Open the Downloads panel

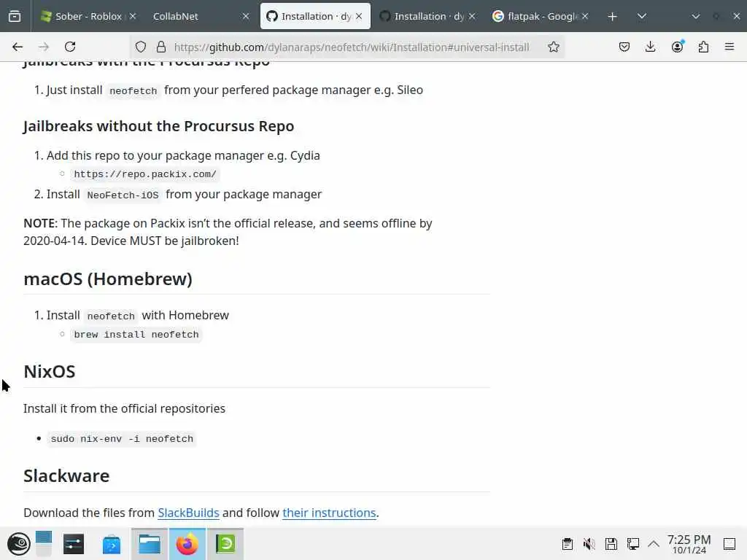650,47
